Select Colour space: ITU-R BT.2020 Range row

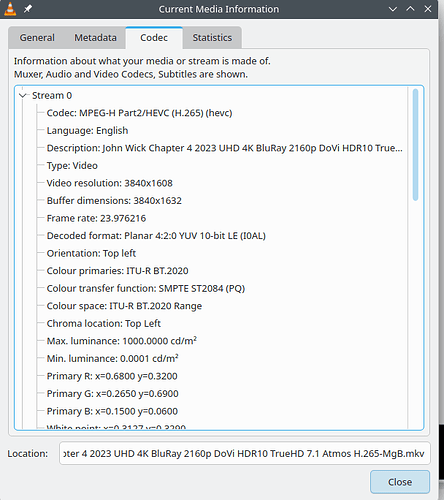pyautogui.click(x=124, y=306)
